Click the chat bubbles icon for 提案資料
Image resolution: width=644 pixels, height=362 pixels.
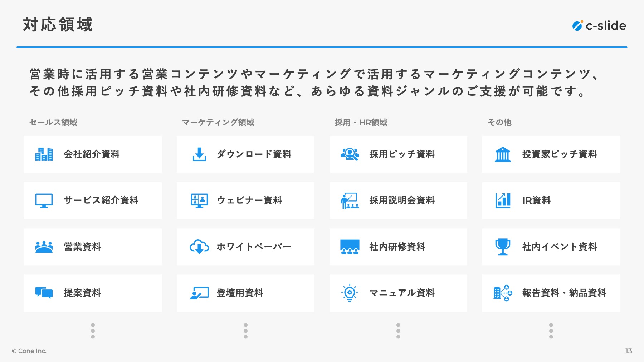(x=44, y=293)
